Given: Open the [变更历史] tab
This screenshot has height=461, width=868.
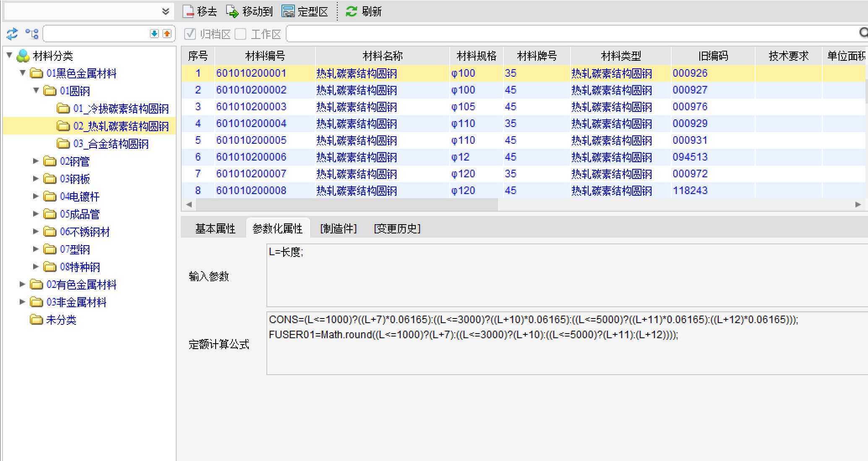Looking at the screenshot, I should [x=397, y=228].
